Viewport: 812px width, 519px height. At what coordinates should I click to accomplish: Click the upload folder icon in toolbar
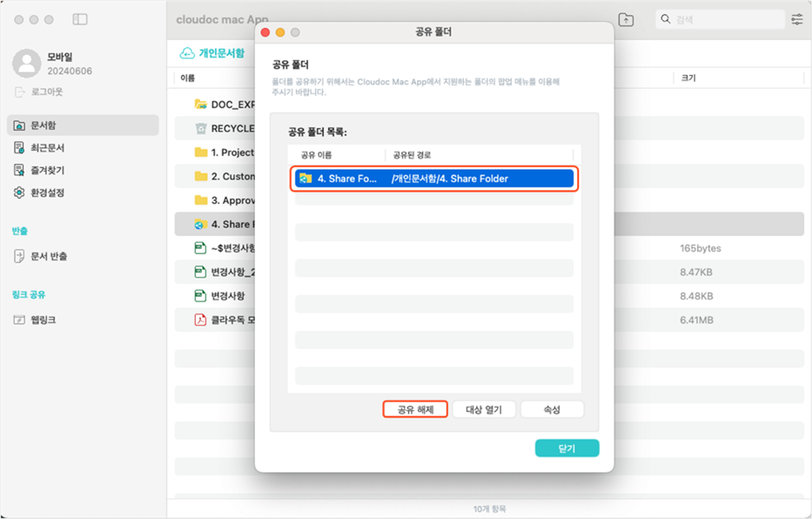click(626, 19)
